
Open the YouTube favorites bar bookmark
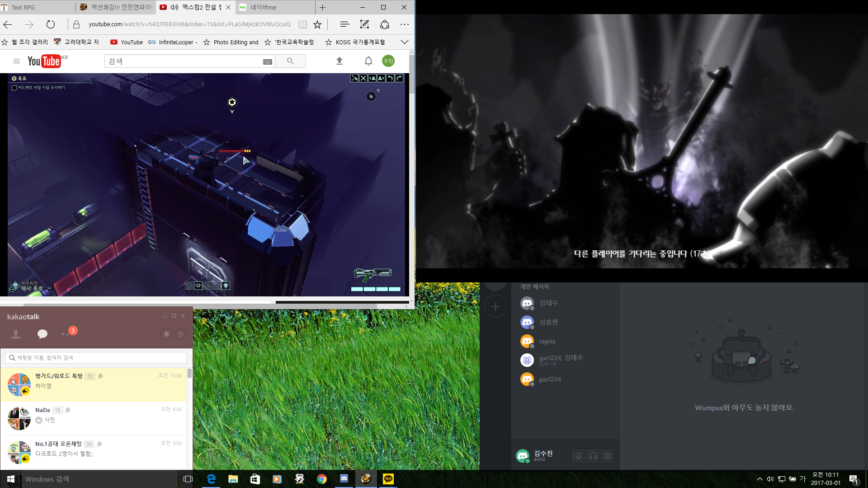[x=127, y=42]
